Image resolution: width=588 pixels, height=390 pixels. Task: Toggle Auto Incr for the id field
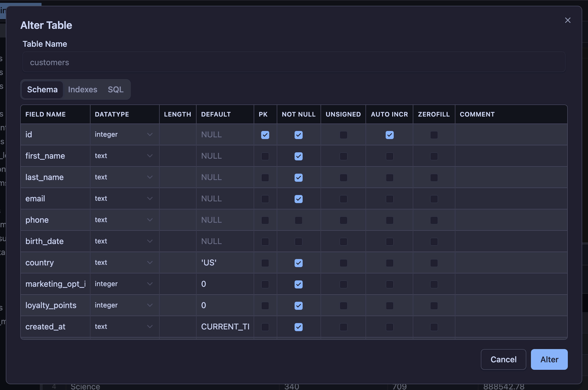pyautogui.click(x=390, y=135)
